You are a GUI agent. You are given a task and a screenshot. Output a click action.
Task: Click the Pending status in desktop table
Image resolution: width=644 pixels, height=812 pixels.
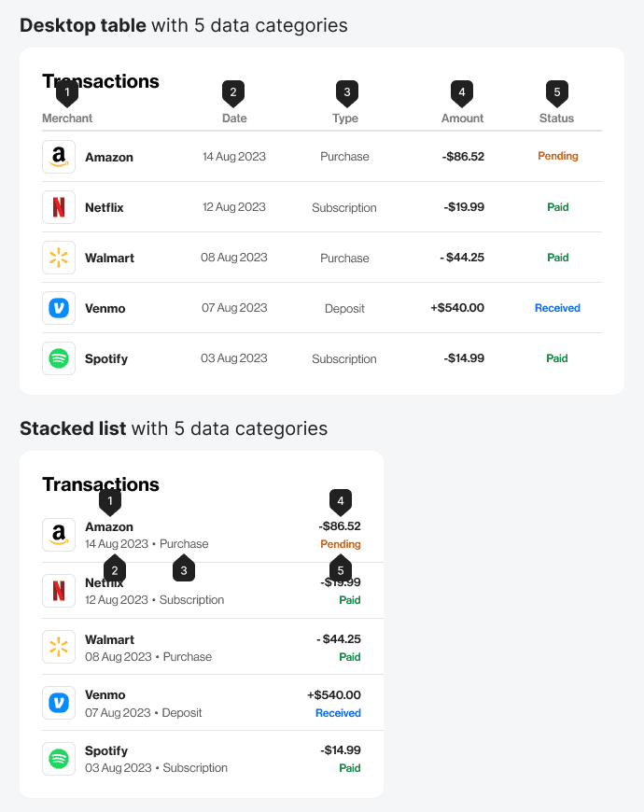point(558,157)
